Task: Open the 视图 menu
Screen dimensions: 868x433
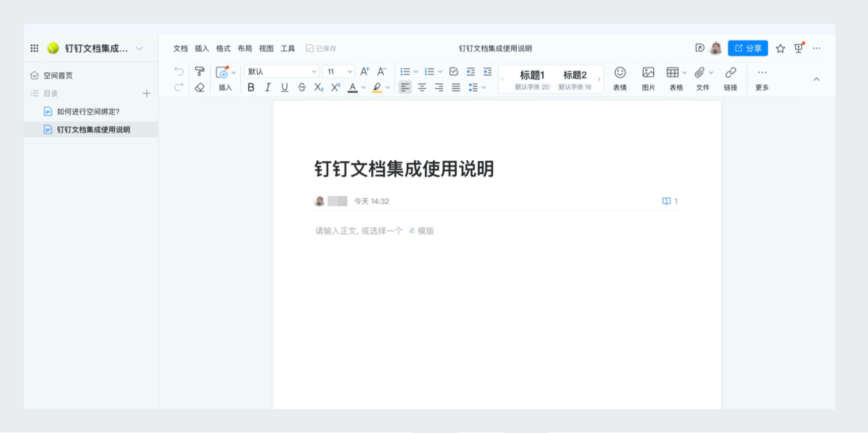Action: 266,49
